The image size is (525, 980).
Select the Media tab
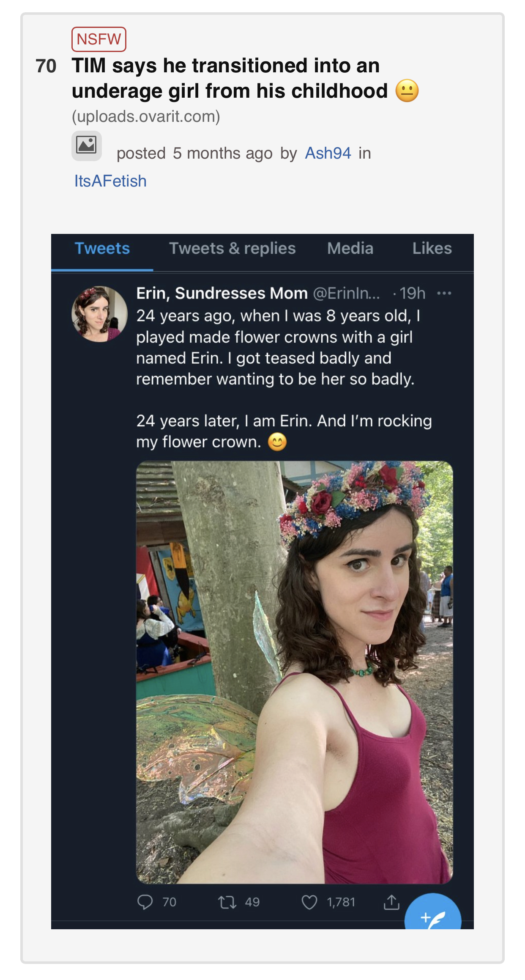[x=350, y=248]
